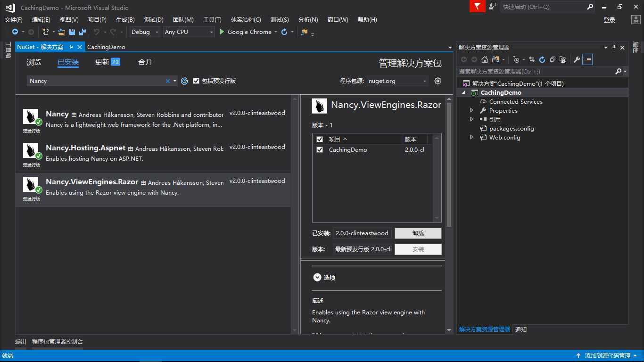644x362 pixels.
Task: Select the Nancy.Hosting.Aspnet package row
Action: tap(153, 156)
